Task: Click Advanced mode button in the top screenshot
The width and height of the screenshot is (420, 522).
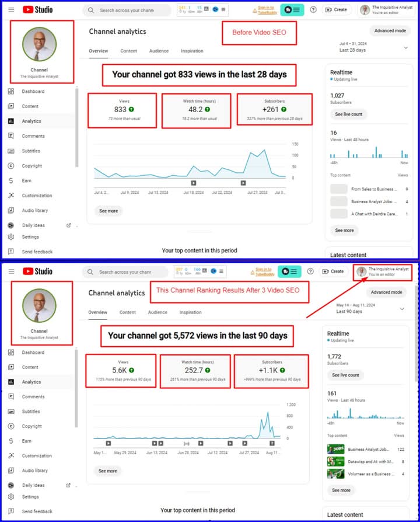Action: pos(389,31)
